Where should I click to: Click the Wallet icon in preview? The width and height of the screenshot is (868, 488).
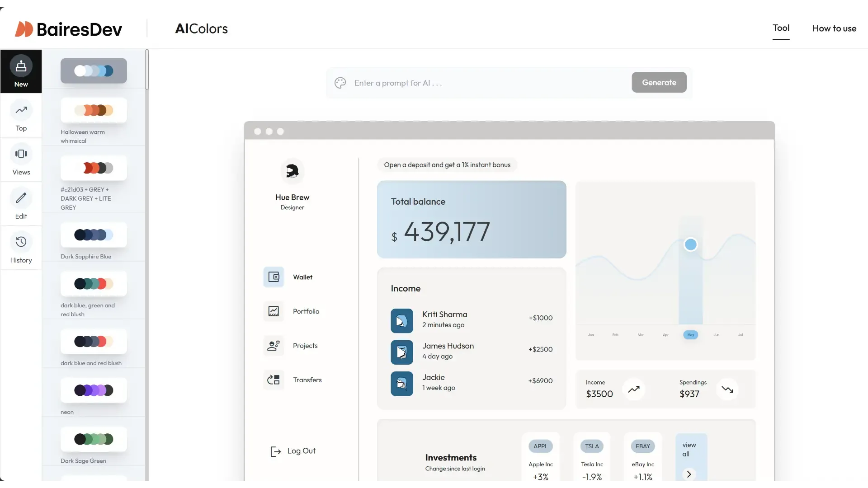(x=274, y=277)
